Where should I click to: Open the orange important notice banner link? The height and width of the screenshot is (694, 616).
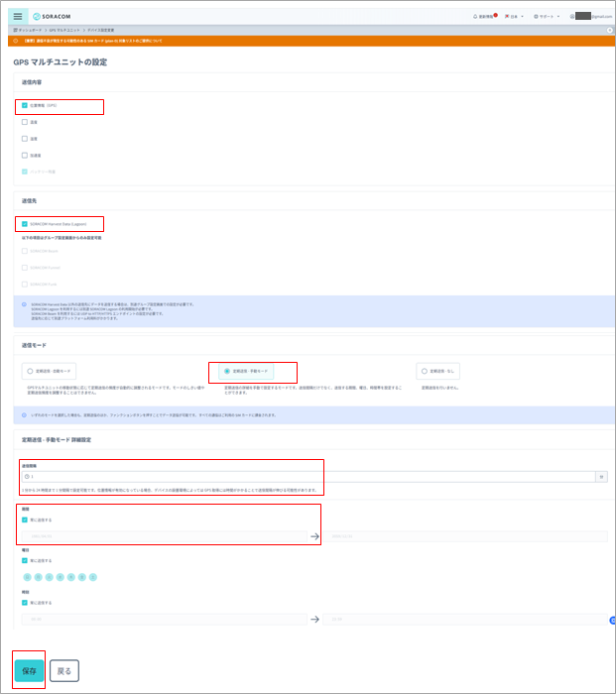pos(93,41)
